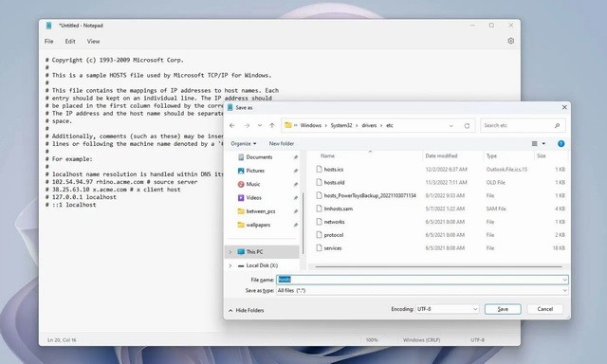This screenshot has height=364, width=607.
Task: Click New folder button
Action: pos(282,143)
